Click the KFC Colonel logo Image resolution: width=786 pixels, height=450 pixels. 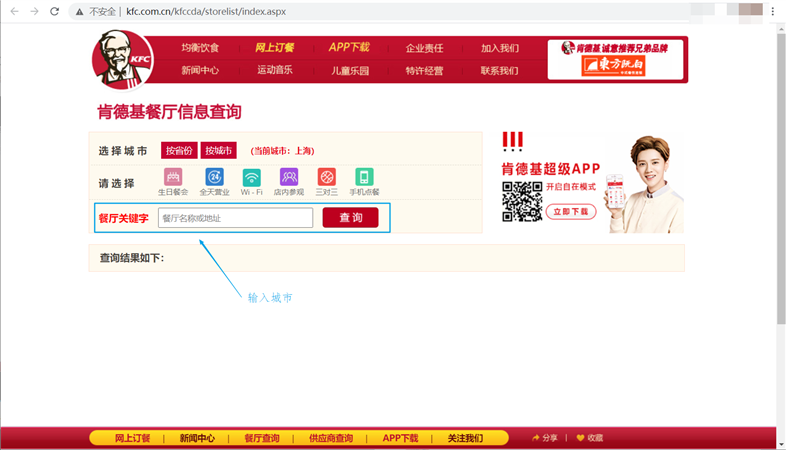click(x=123, y=60)
